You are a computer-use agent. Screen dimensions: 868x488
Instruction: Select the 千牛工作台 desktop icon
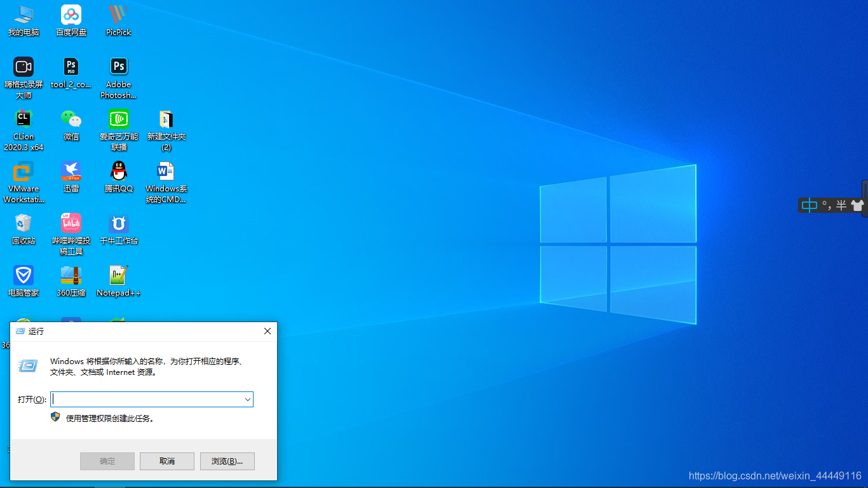click(118, 229)
